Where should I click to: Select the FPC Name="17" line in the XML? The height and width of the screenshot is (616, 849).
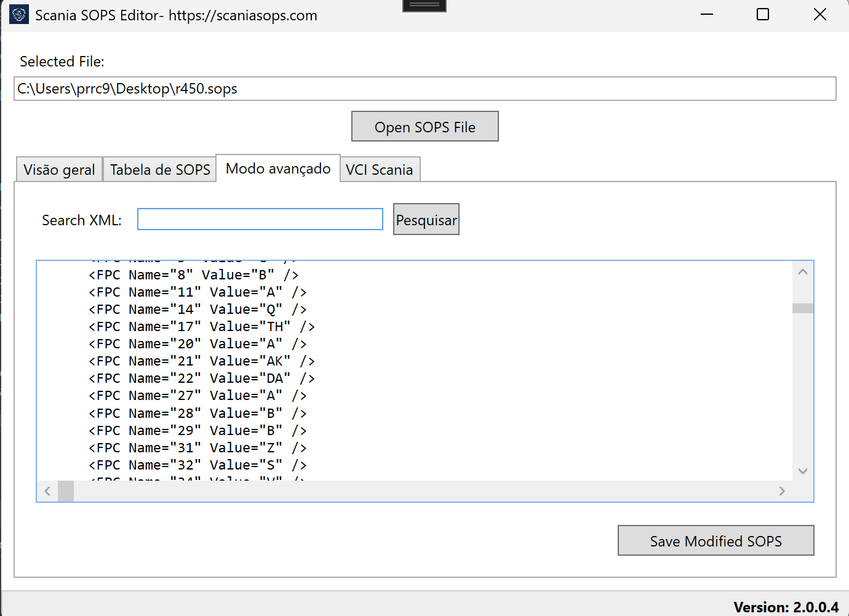(201, 326)
